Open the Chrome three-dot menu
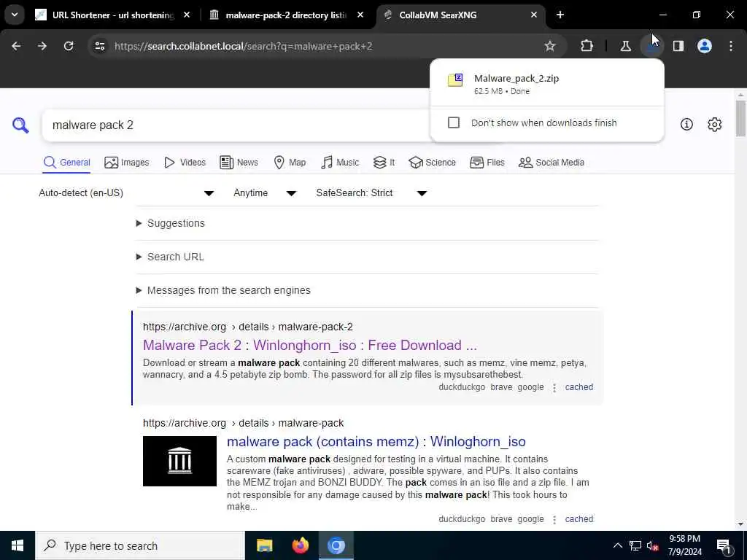This screenshot has height=560, width=747. 731,46
